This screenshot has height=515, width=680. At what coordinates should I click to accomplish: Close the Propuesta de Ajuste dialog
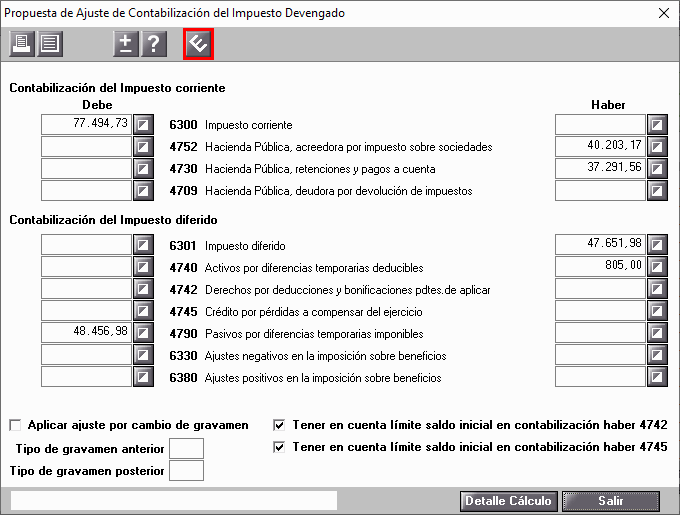[664, 13]
